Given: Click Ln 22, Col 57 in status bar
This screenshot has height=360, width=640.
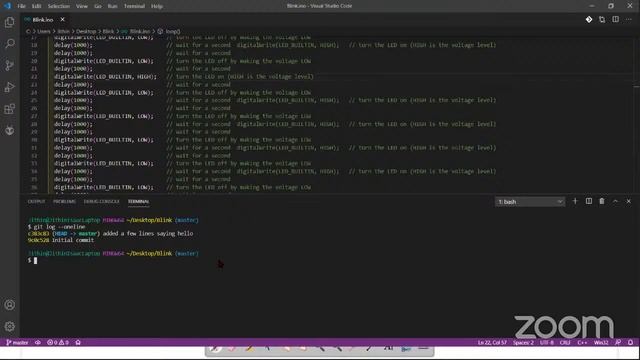Looking at the screenshot, I should [x=492, y=342].
